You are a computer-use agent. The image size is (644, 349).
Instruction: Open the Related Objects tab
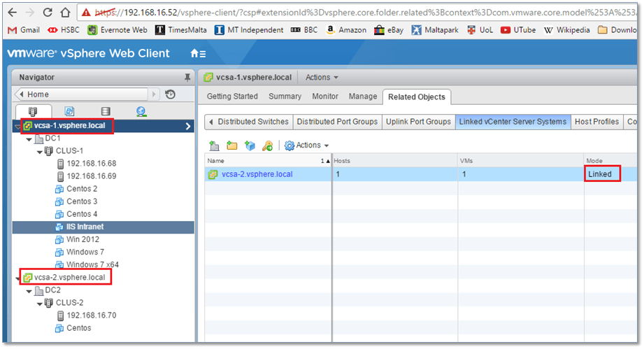pyautogui.click(x=417, y=97)
